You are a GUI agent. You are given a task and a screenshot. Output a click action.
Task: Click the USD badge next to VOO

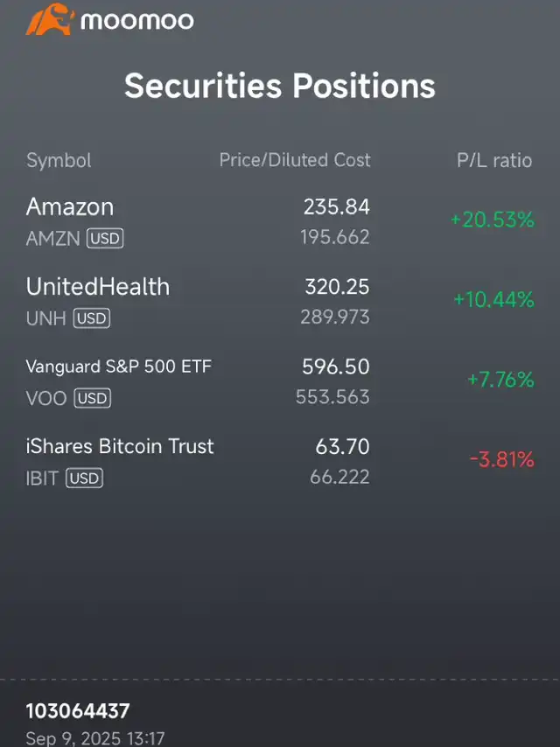pyautogui.click(x=92, y=398)
